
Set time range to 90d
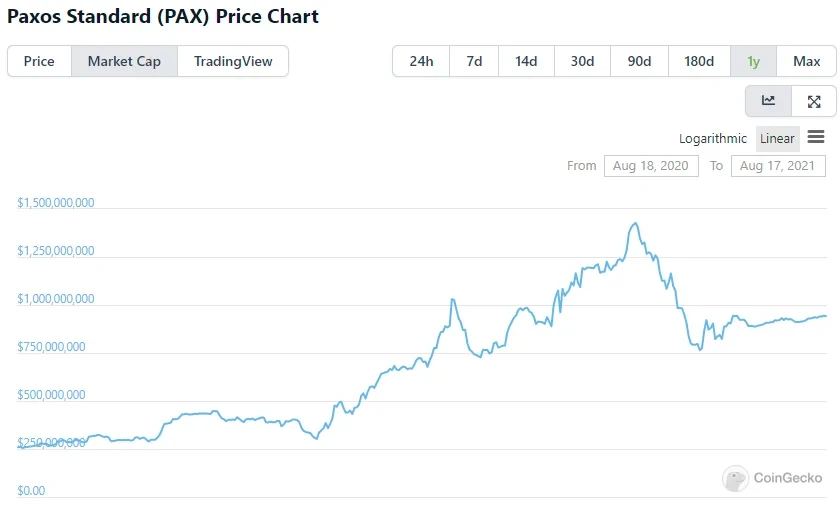(x=639, y=61)
